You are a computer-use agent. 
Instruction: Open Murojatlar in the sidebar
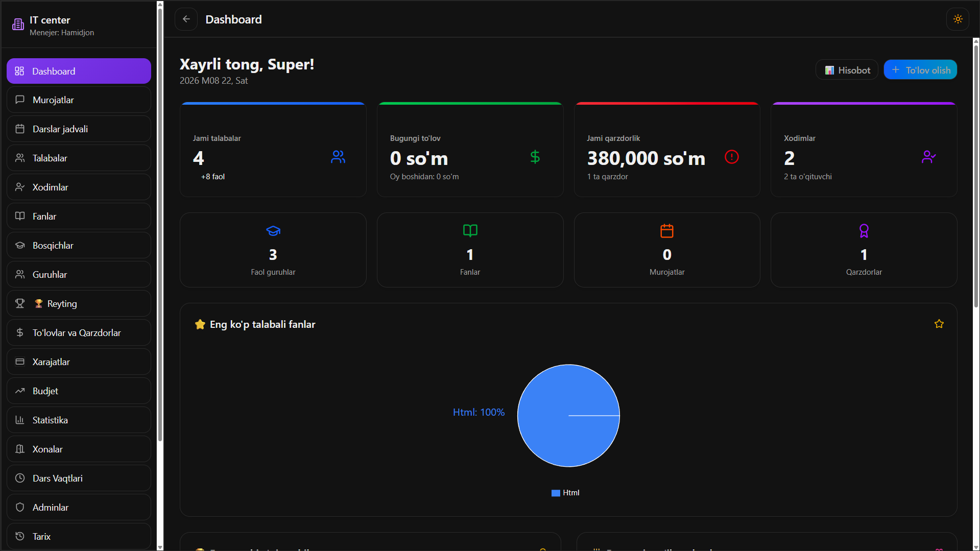pyautogui.click(x=79, y=100)
